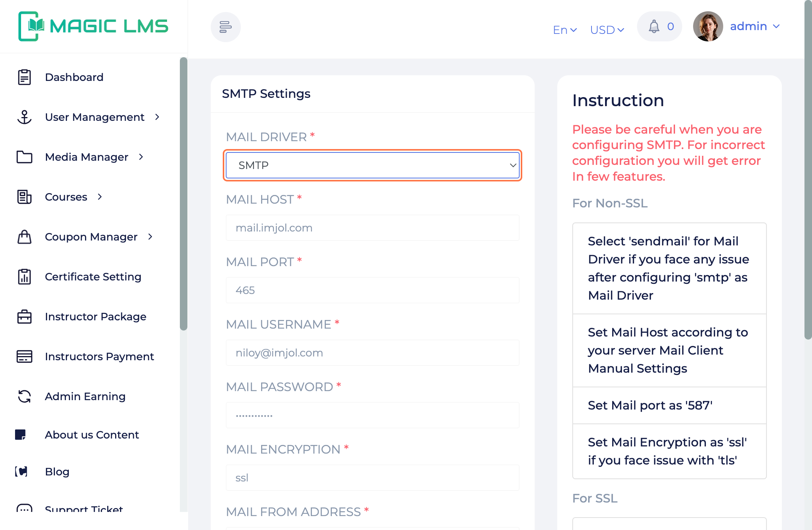
Task: Click the 'Set Mail Host according' instruction row
Action: [x=669, y=350]
